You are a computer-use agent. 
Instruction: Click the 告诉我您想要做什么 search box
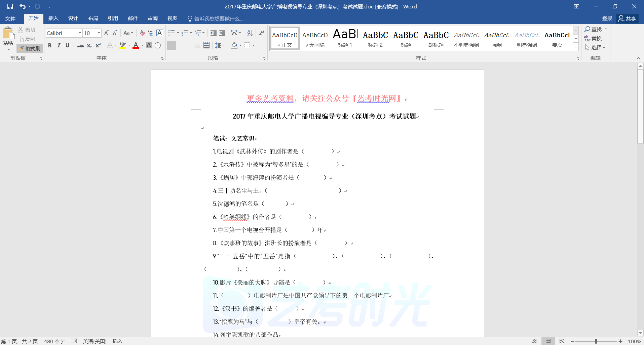pos(219,18)
